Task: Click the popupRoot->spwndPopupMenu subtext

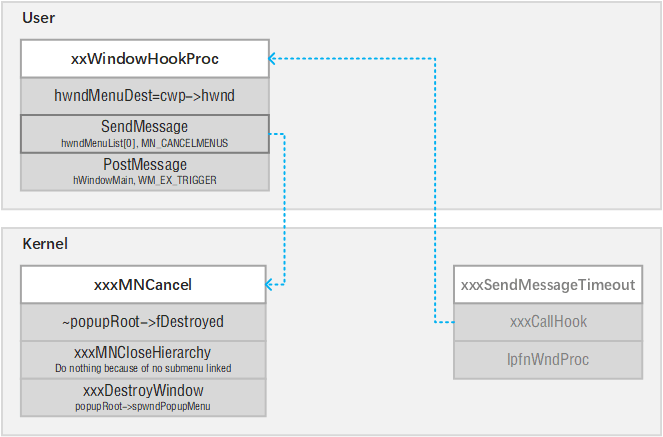Action: (142, 406)
